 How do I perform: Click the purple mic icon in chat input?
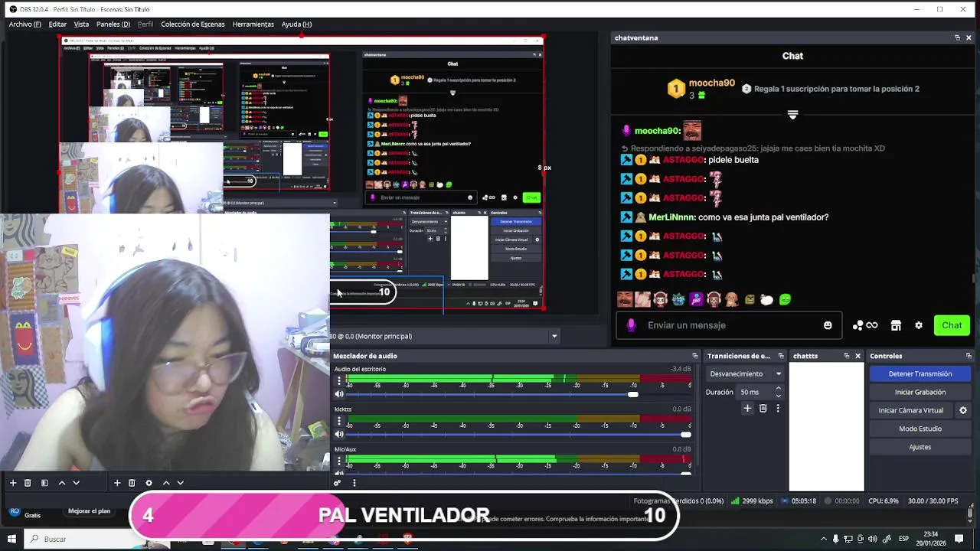point(631,325)
